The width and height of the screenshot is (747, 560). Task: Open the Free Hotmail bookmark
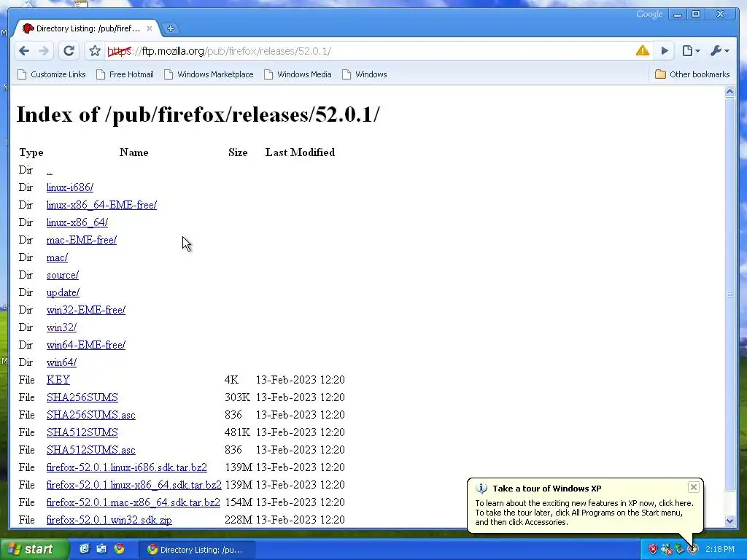point(125,74)
